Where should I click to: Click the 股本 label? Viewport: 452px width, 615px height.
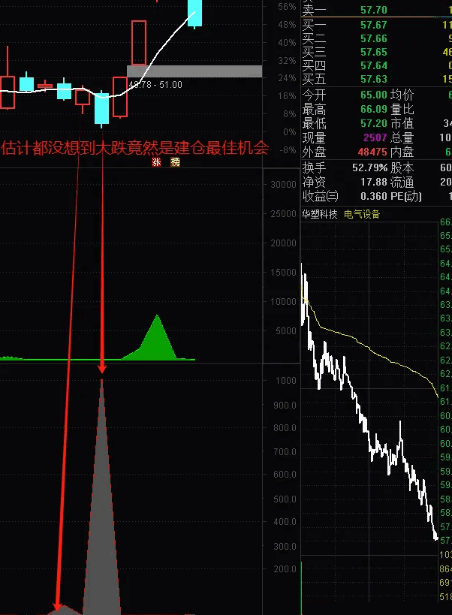402,168
